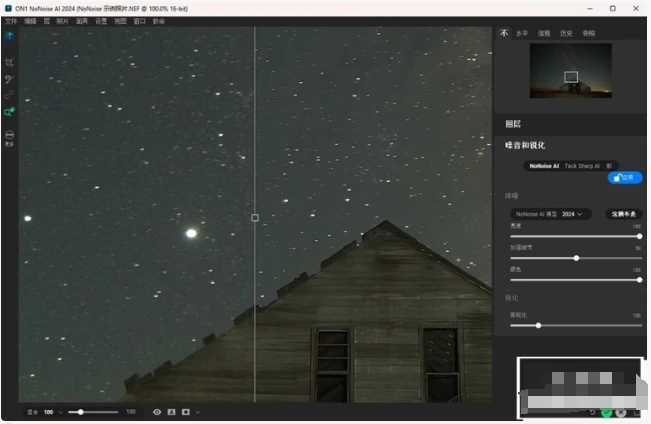Switch to the 水平 tab
651x424 pixels.
522,33
